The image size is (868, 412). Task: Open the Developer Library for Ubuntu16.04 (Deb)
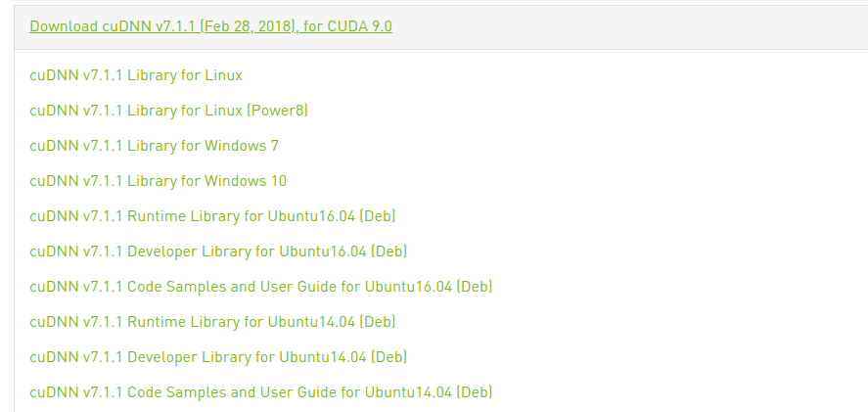(218, 252)
